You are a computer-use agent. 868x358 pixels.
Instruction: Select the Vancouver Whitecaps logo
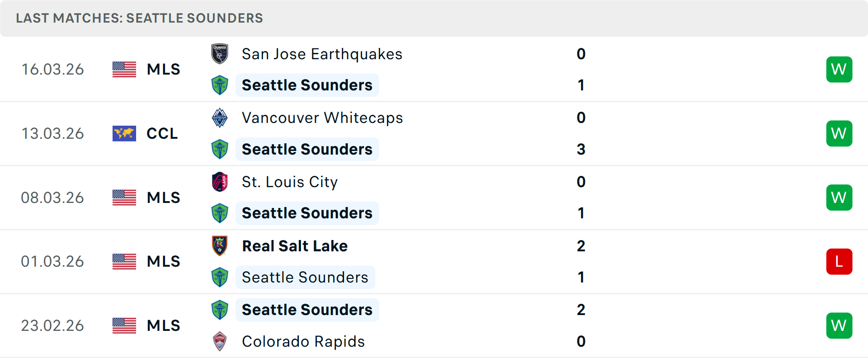pos(220,118)
